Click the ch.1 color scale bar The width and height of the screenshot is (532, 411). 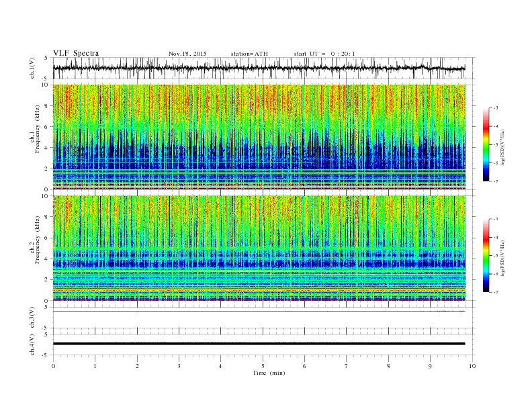[486, 144]
